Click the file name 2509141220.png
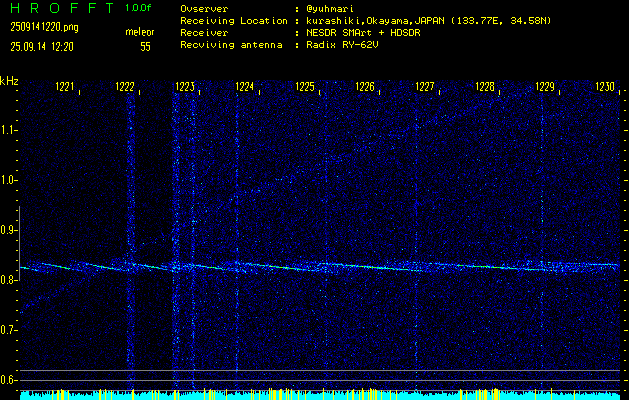The height and width of the screenshot is (400, 629). tap(45, 28)
